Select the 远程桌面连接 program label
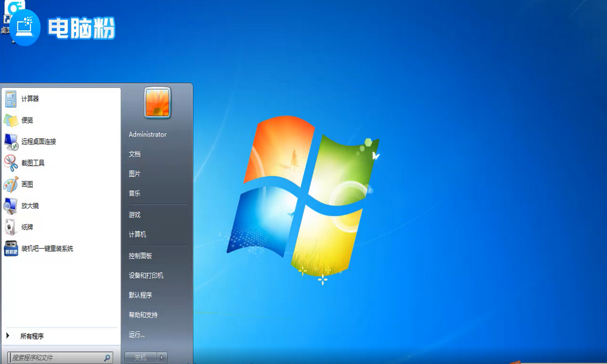The height and width of the screenshot is (364, 607). click(x=39, y=141)
